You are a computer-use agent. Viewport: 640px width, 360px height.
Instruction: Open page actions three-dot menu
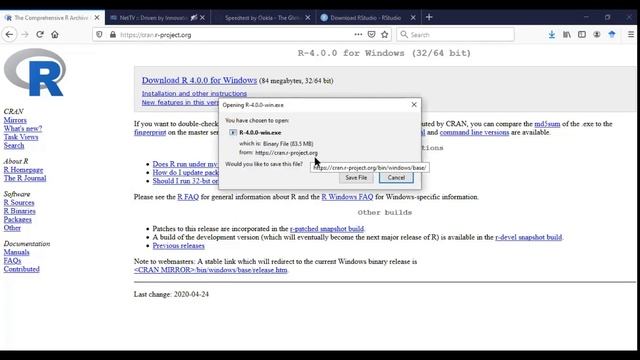(358, 35)
